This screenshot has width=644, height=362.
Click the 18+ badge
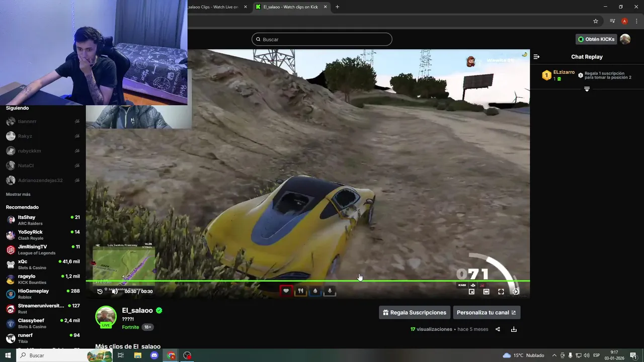point(147,327)
